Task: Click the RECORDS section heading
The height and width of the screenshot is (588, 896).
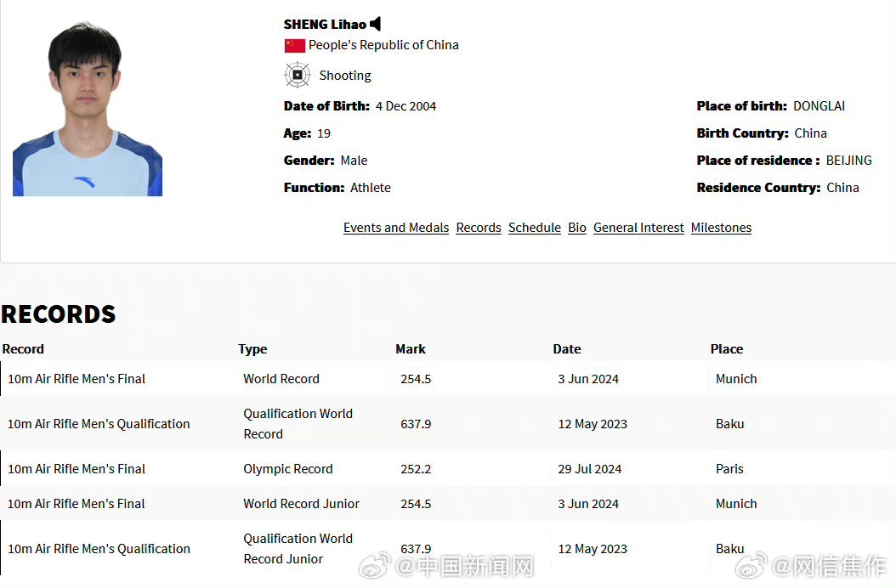Action: 58,314
